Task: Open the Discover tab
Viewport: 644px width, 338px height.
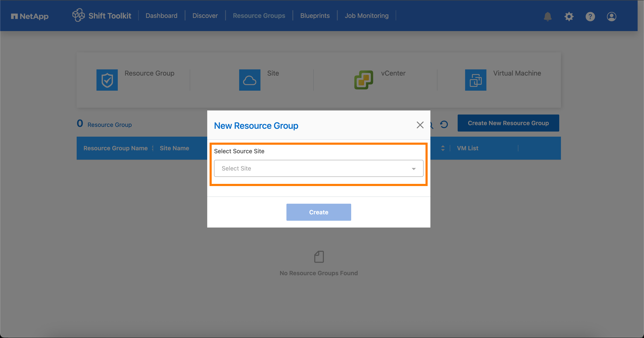Action: click(x=205, y=16)
